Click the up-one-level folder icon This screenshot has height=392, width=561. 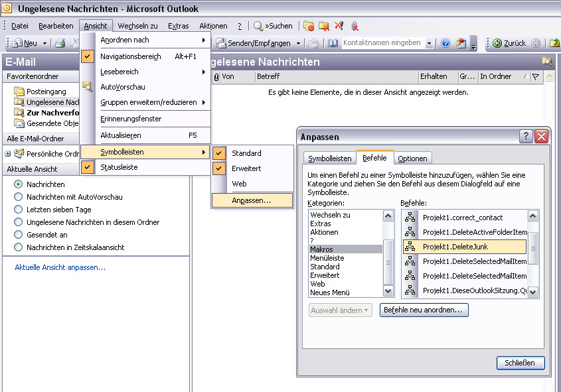coord(554,43)
